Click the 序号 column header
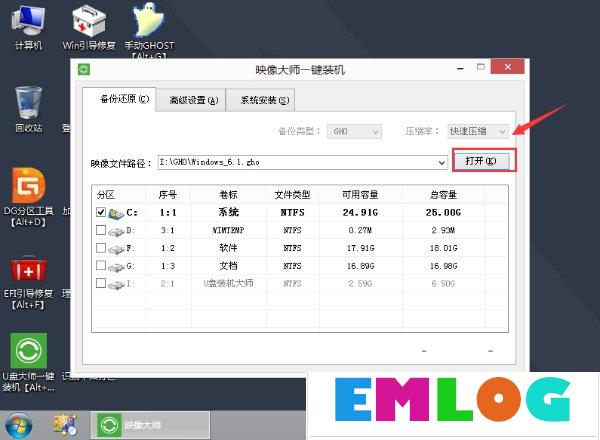This screenshot has width=600, height=440. click(x=168, y=194)
